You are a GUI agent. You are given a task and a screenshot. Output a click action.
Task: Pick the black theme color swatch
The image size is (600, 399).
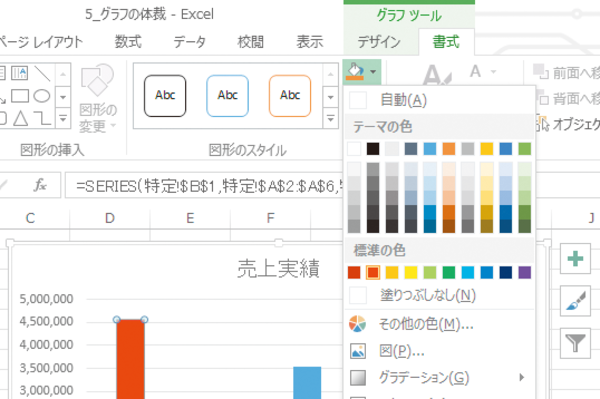pos(373,149)
